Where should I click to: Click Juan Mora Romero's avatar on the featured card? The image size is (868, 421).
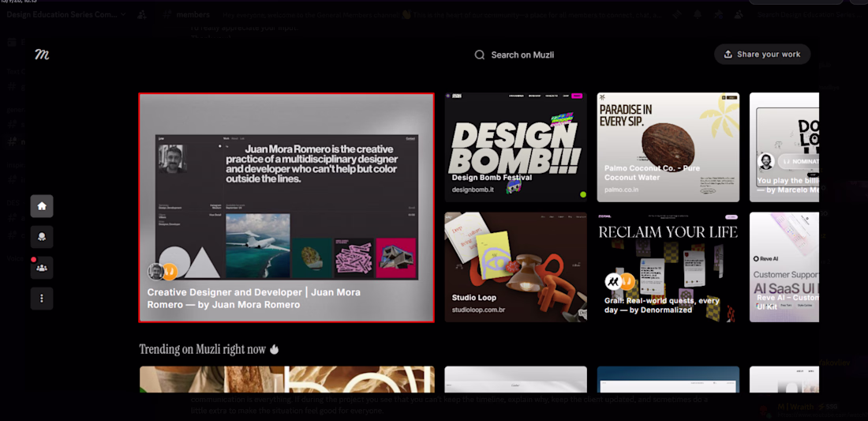pyautogui.click(x=155, y=272)
